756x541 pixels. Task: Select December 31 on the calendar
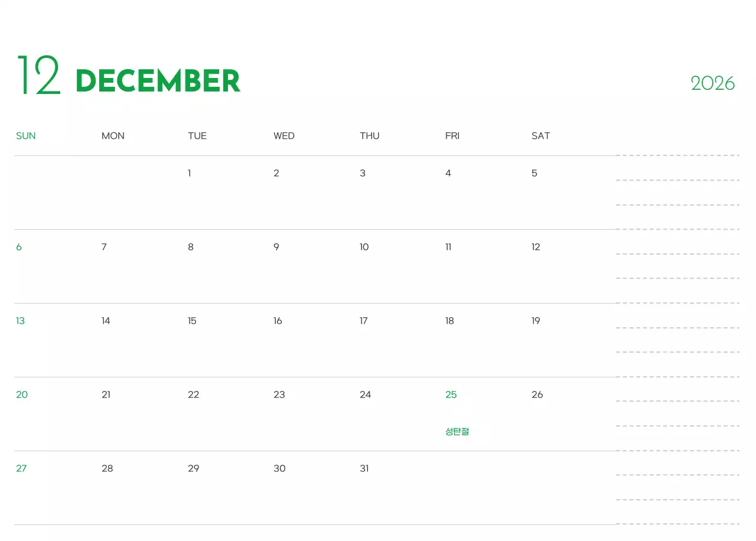[x=364, y=468]
